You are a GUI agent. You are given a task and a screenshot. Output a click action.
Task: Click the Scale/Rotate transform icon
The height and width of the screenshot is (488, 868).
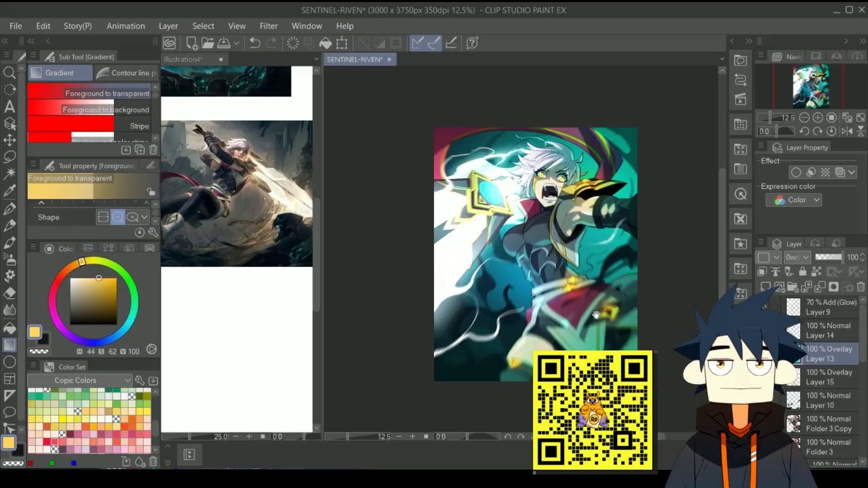click(x=342, y=43)
